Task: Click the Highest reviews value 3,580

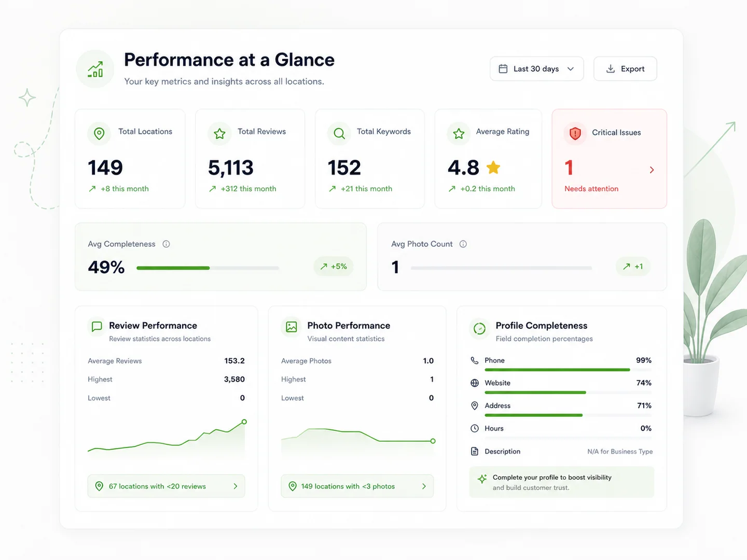Action: (234, 380)
